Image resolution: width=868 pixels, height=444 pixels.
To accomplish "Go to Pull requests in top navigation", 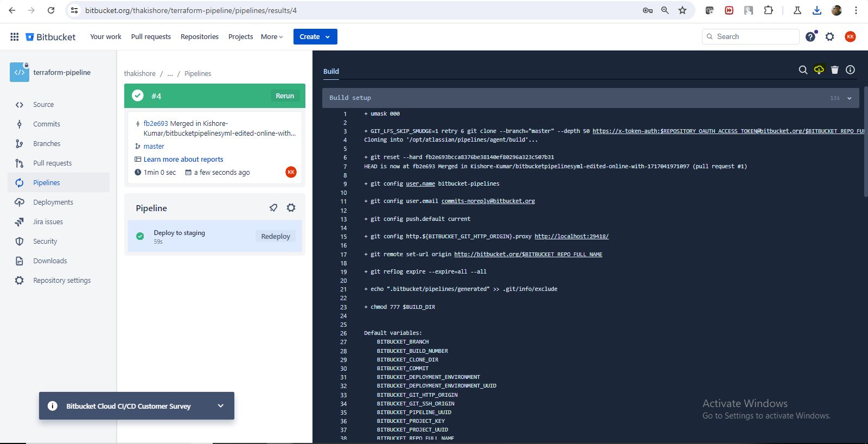I will pyautogui.click(x=151, y=37).
